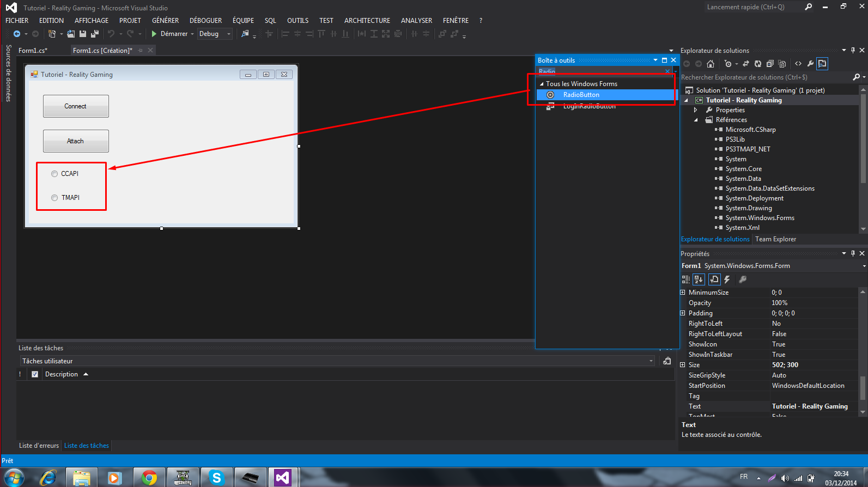
Task: Toggle Preview Selected Items icon
Action: pos(822,64)
